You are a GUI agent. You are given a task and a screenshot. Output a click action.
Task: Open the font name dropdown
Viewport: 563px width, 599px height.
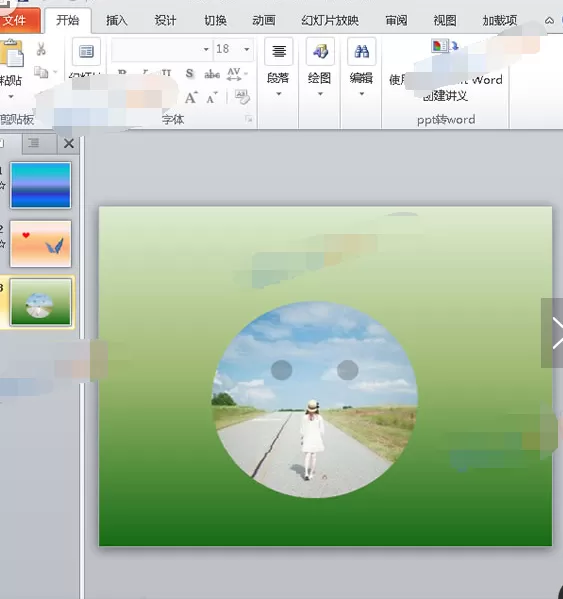(205, 49)
